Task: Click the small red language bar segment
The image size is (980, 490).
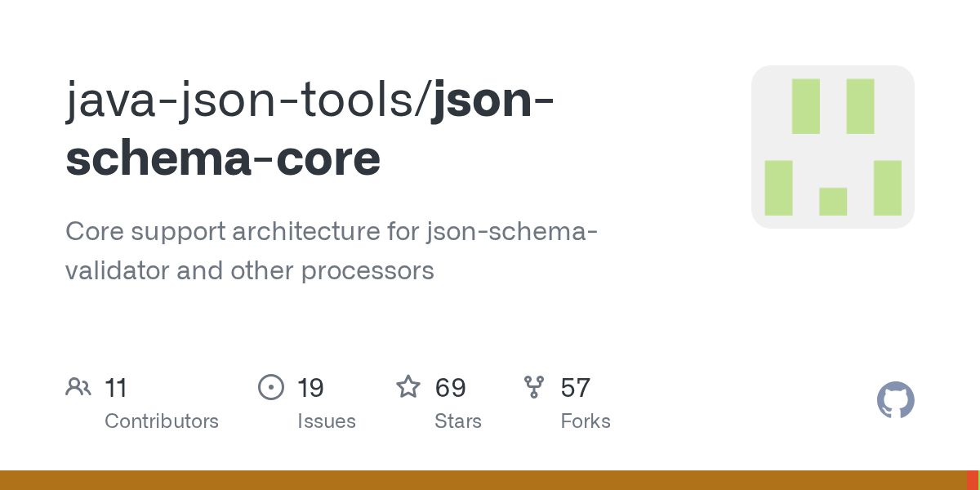Action: point(973,480)
